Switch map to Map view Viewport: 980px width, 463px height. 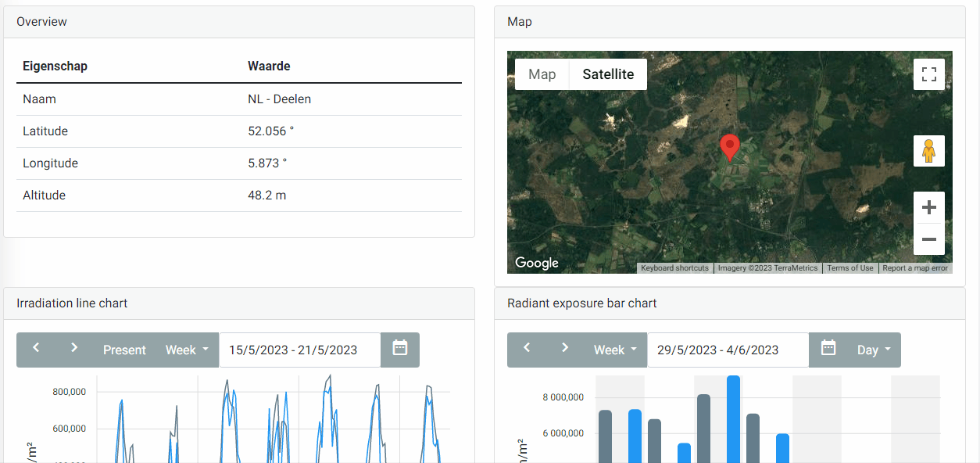pyautogui.click(x=542, y=74)
